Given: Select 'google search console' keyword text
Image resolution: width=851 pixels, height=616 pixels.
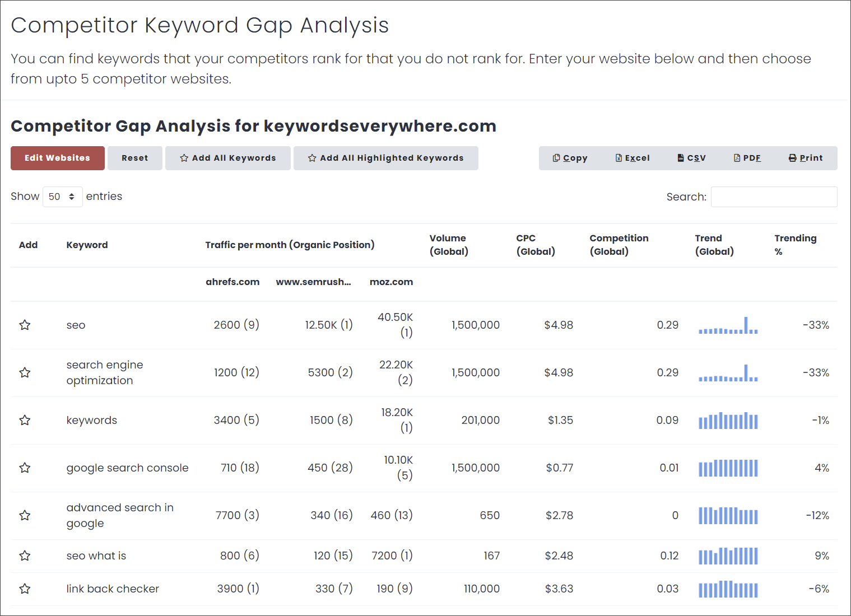Looking at the screenshot, I should click(x=127, y=468).
